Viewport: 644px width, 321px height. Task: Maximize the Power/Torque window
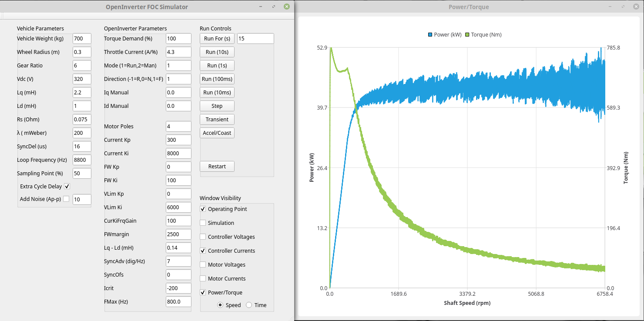point(624,7)
